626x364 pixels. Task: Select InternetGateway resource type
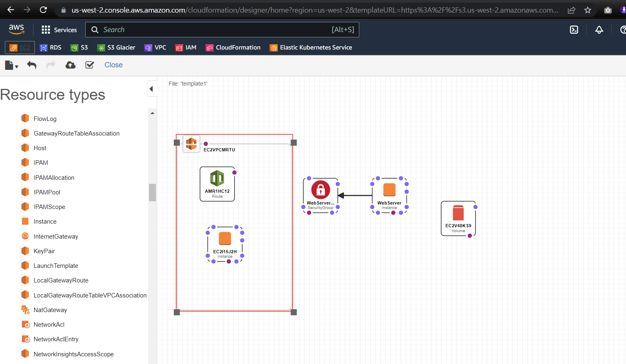[x=56, y=237]
